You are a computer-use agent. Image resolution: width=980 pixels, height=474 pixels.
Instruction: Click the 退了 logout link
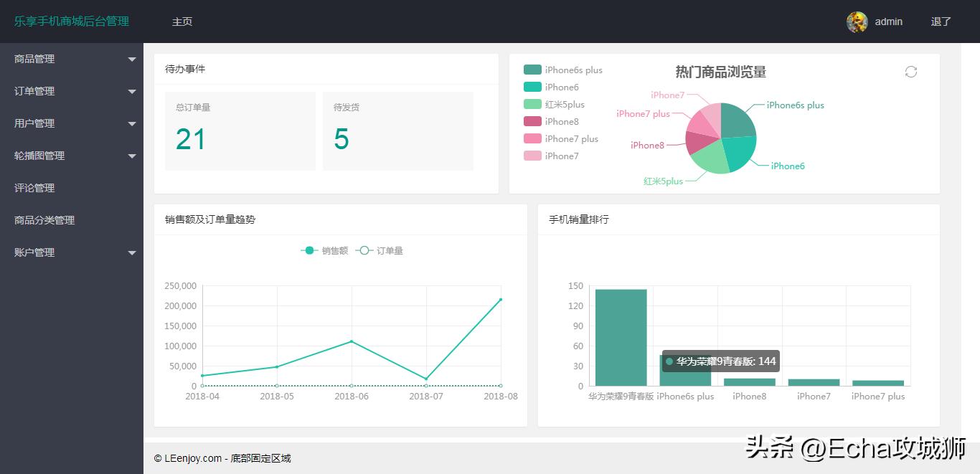point(941,22)
